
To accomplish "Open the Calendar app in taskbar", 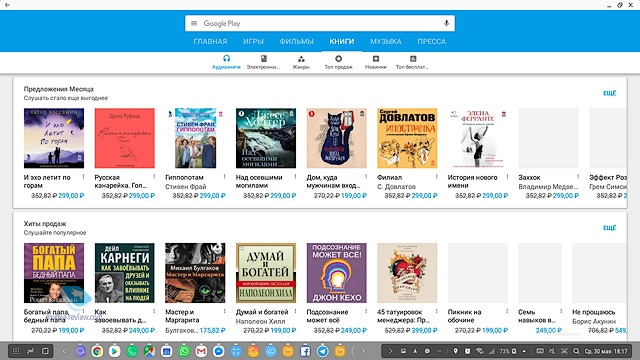I will [x=167, y=351].
